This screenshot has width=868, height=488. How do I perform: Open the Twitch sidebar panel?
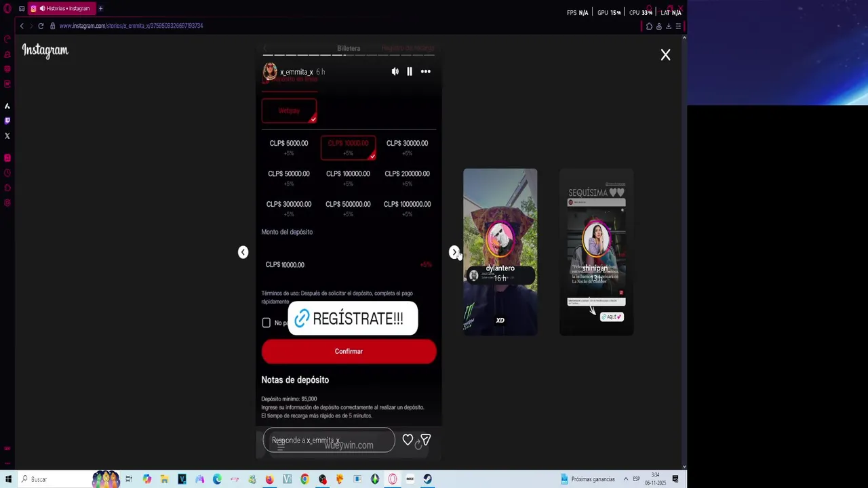click(x=7, y=121)
